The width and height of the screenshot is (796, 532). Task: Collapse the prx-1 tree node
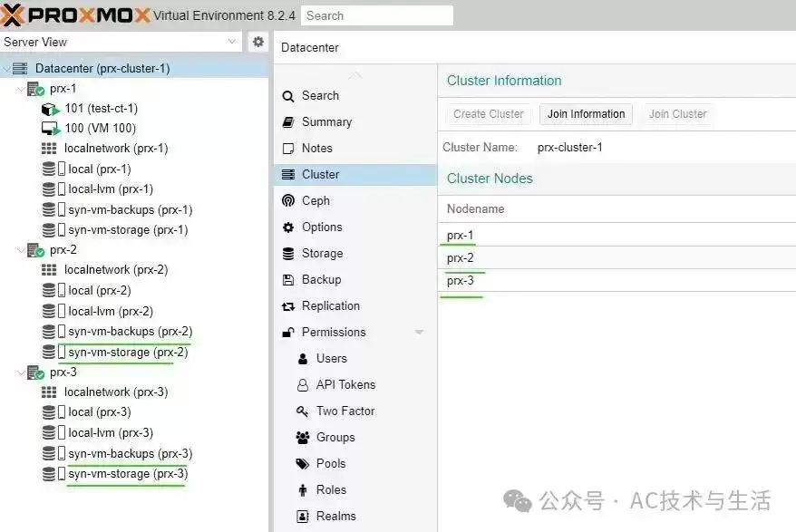(21, 90)
